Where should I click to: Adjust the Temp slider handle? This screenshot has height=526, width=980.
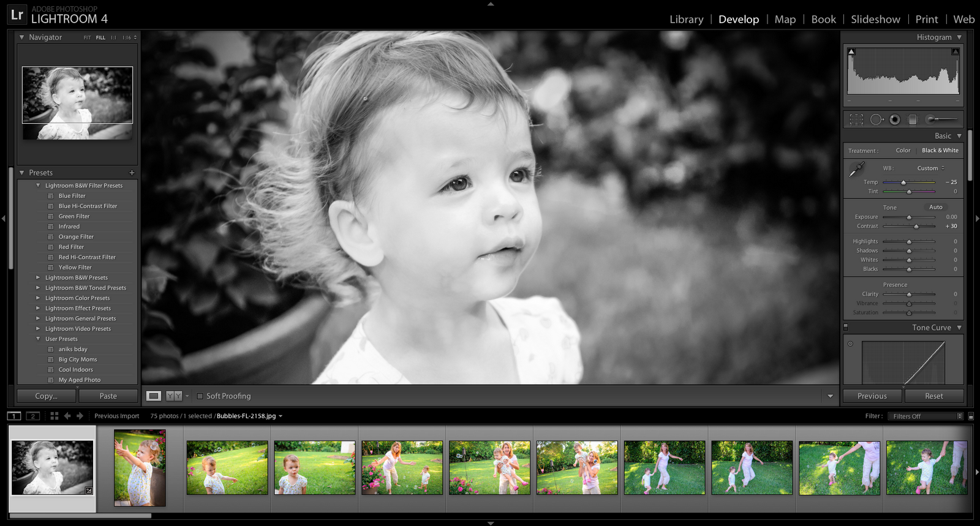[903, 182]
